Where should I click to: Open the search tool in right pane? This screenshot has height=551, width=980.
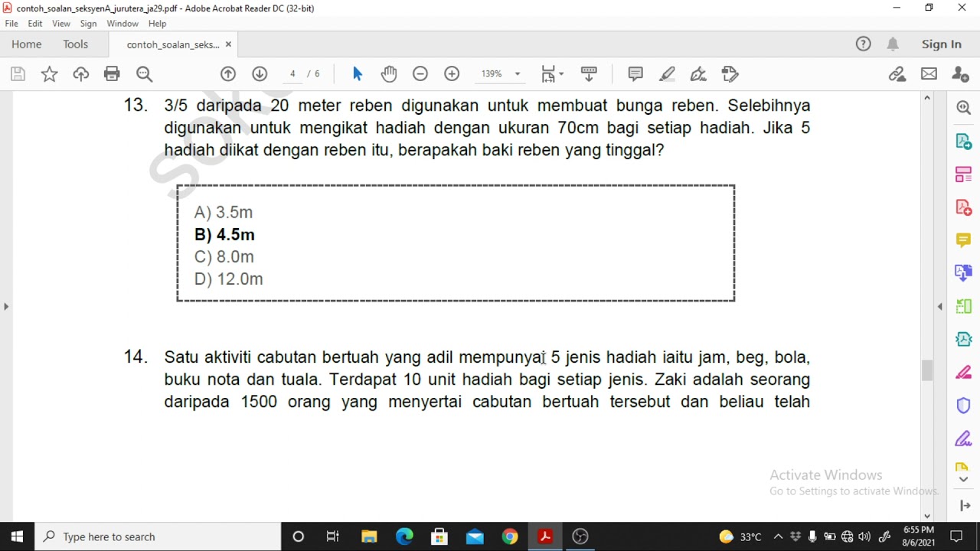pos(963,108)
